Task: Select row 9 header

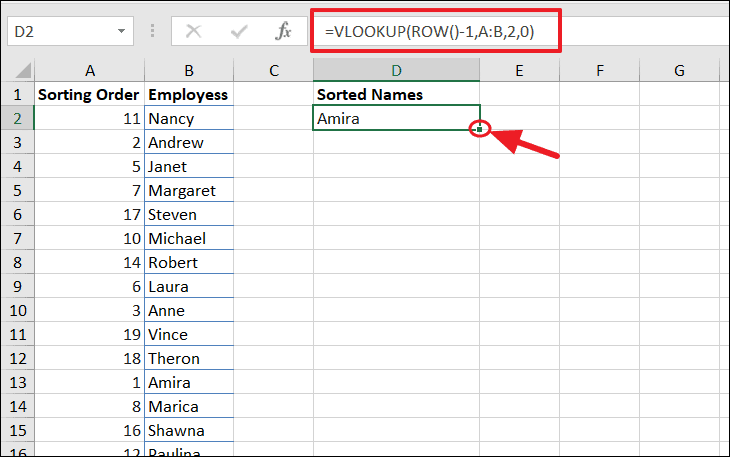Action: pos(17,287)
